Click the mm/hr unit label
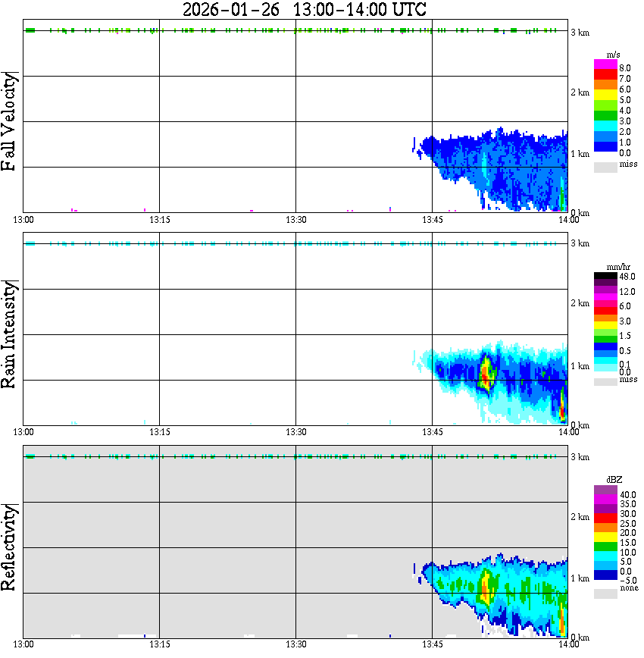The height and width of the screenshot is (658, 644). (x=618, y=267)
